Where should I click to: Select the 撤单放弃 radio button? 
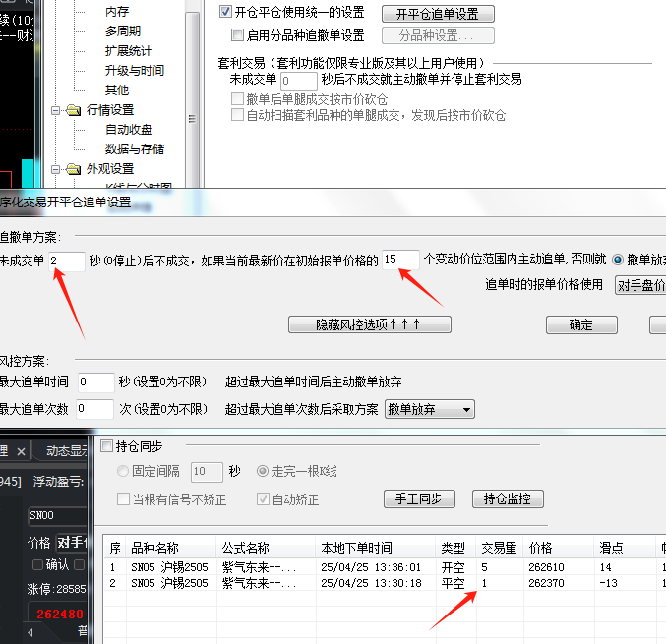[x=618, y=260]
